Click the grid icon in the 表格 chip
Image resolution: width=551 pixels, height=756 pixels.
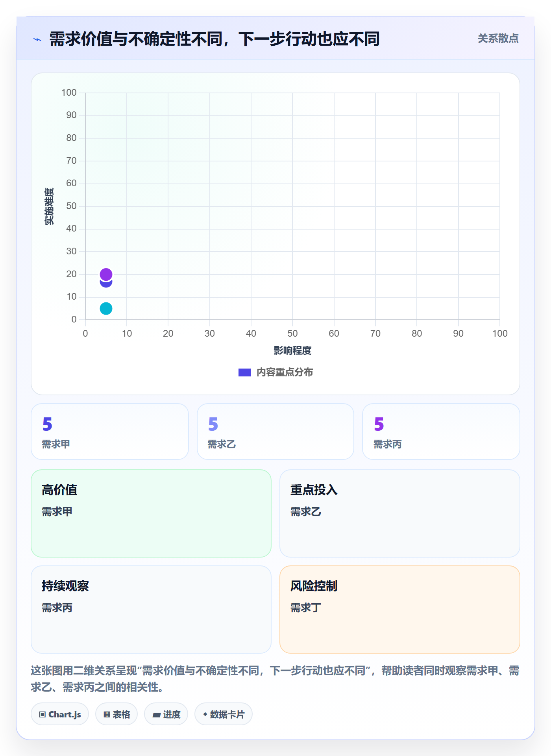(x=107, y=714)
